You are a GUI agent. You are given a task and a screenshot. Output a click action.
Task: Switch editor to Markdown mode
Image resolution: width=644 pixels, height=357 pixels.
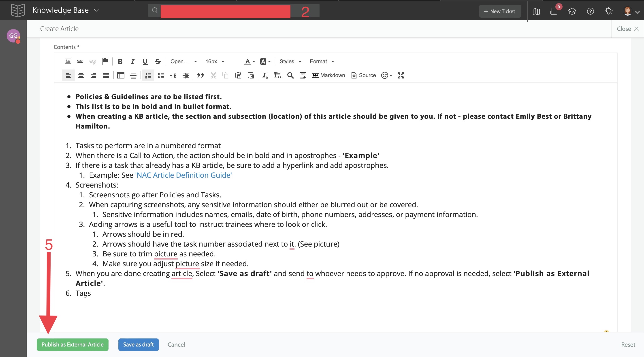(328, 76)
